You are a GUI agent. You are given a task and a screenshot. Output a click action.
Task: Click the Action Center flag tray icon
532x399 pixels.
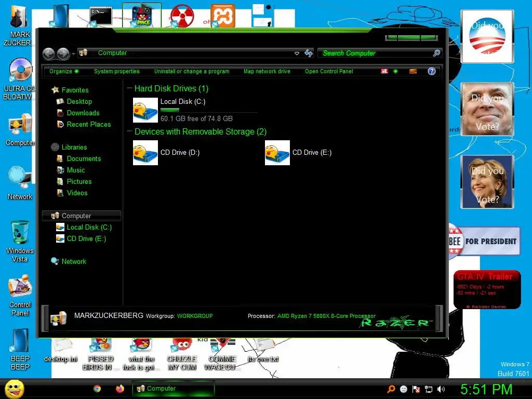point(416,389)
